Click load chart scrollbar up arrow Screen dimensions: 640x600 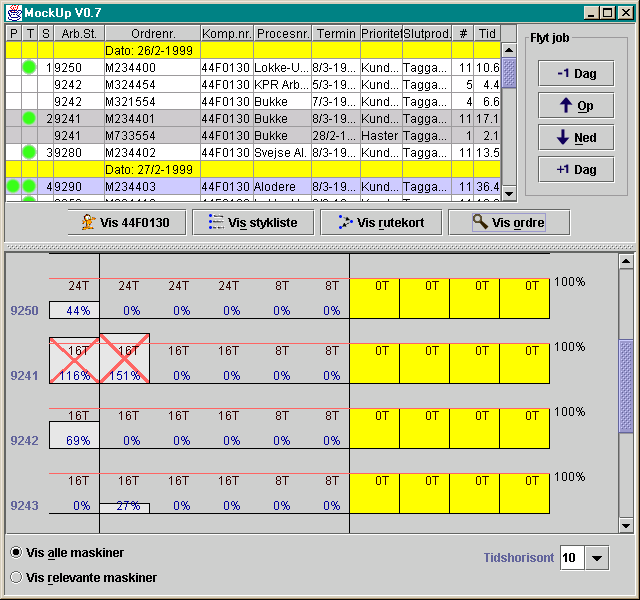tap(626, 261)
